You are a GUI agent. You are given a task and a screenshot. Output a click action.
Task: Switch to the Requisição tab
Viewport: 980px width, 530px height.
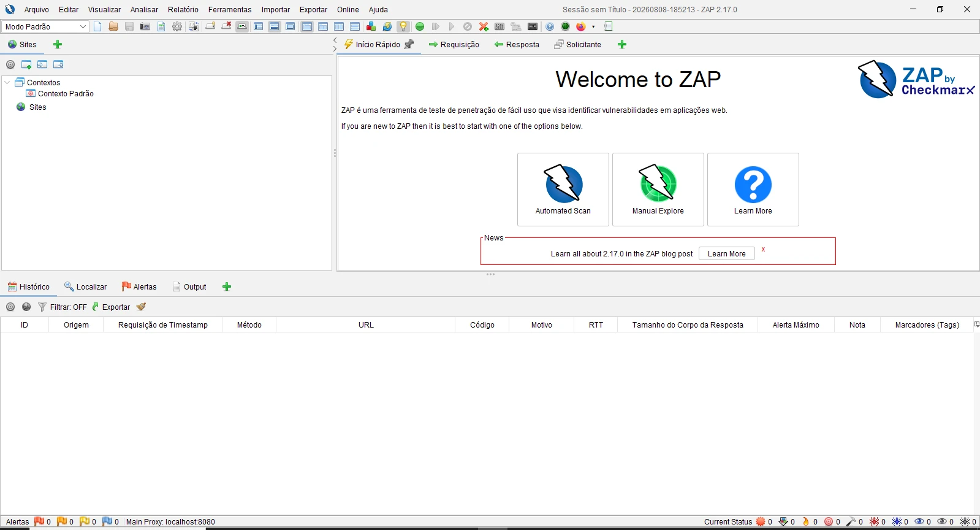(454, 44)
